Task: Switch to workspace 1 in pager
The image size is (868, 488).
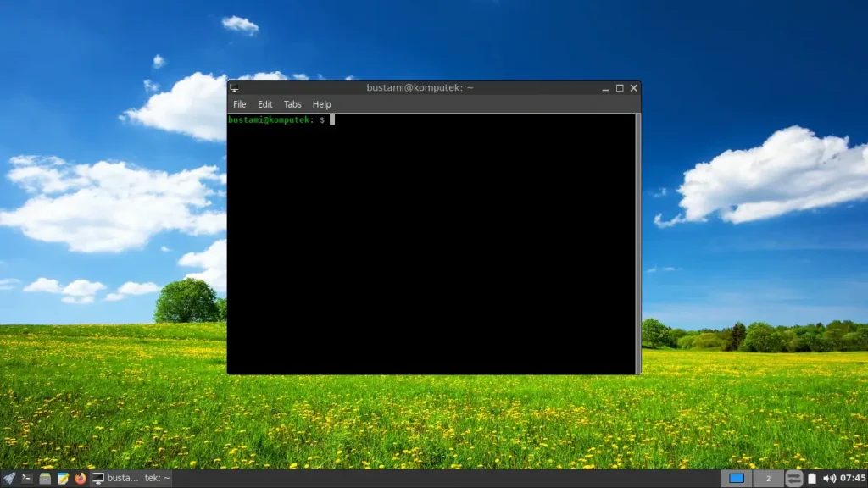Action: click(737, 478)
